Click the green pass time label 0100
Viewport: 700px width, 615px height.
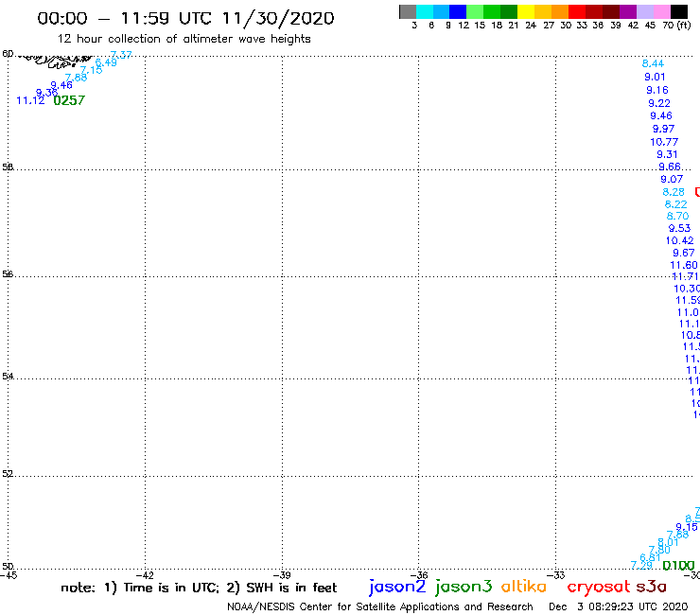tap(678, 566)
